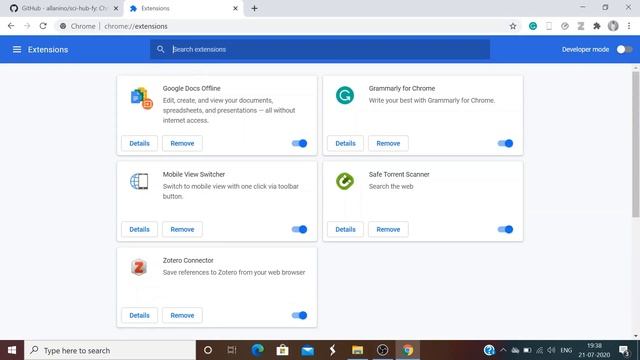Click the ENG language indicator

(566, 350)
